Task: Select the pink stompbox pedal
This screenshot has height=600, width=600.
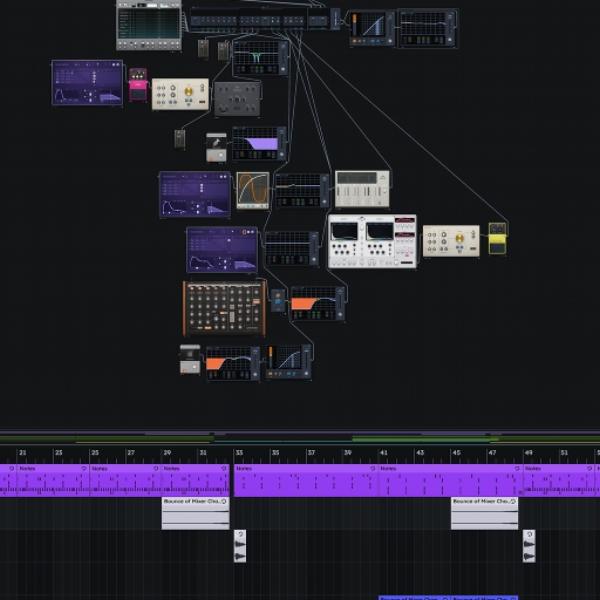Action: coord(138,85)
